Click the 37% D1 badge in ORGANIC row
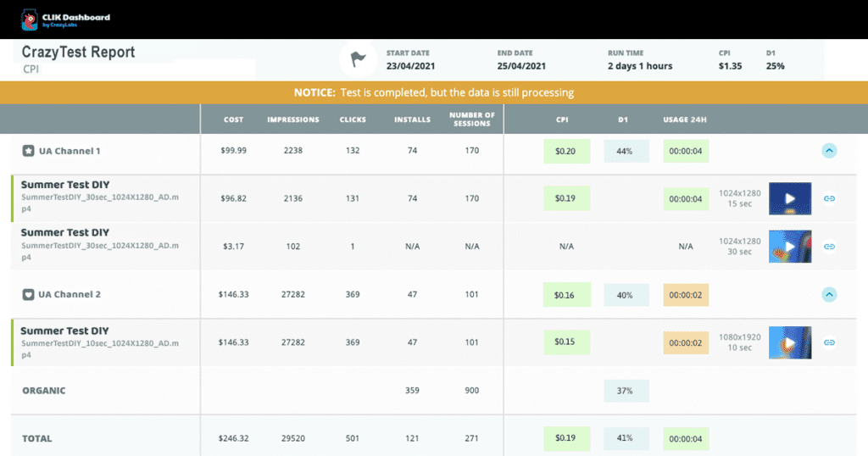The width and height of the screenshot is (868, 456). click(x=626, y=391)
